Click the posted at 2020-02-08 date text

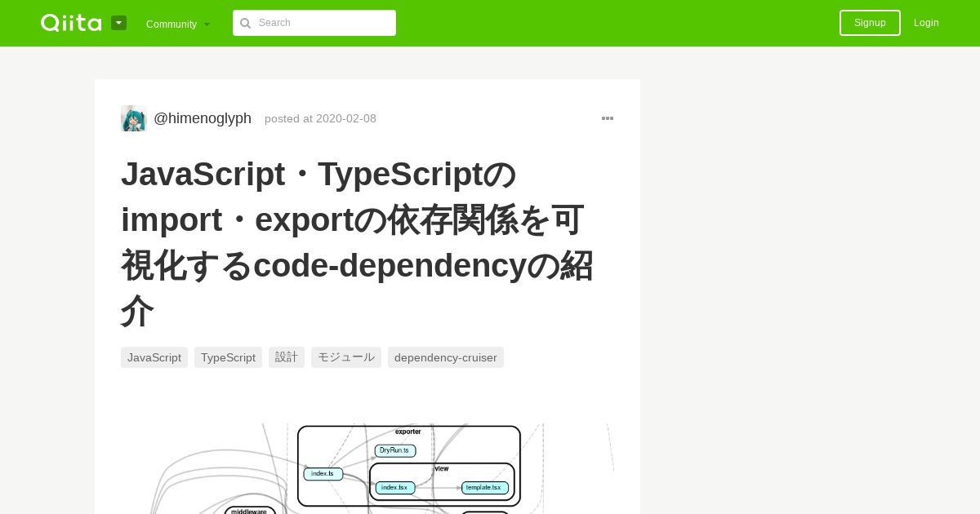320,118
